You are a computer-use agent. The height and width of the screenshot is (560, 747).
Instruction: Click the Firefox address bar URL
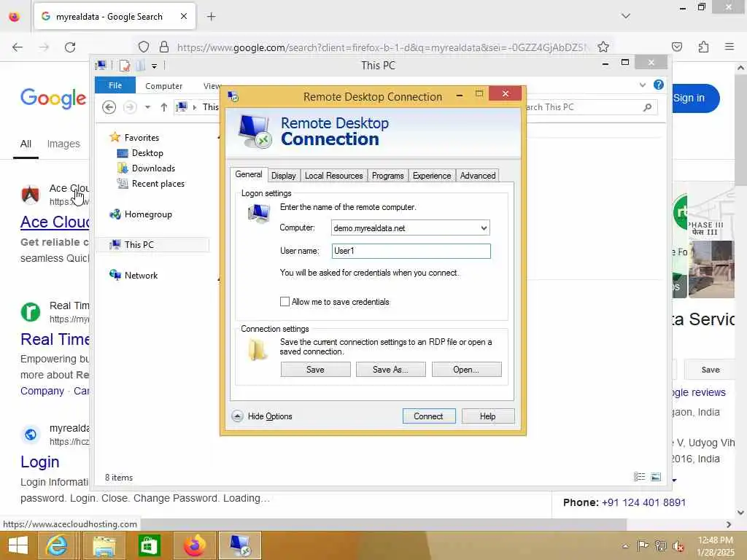click(x=382, y=47)
